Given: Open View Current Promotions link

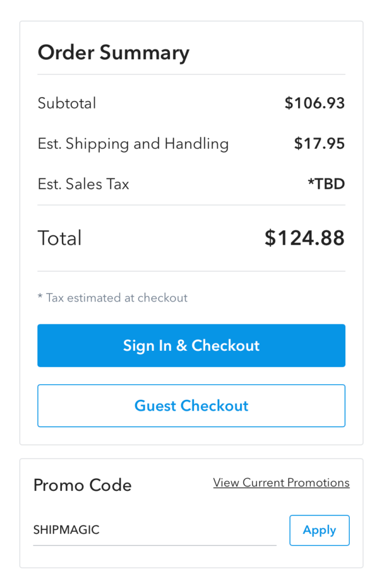Looking at the screenshot, I should pos(281,482).
